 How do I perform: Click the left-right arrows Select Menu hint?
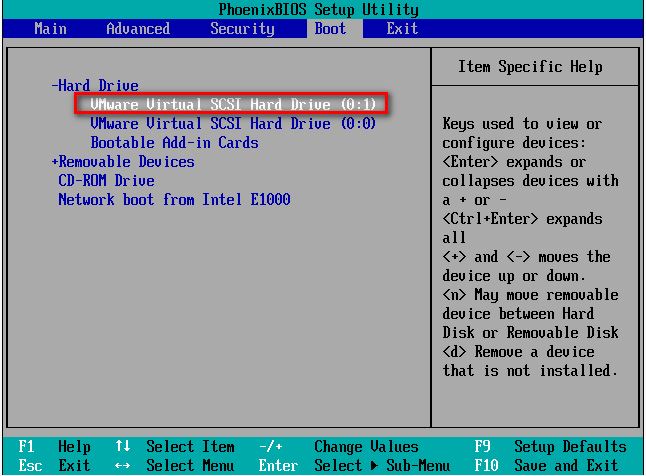[175, 465]
